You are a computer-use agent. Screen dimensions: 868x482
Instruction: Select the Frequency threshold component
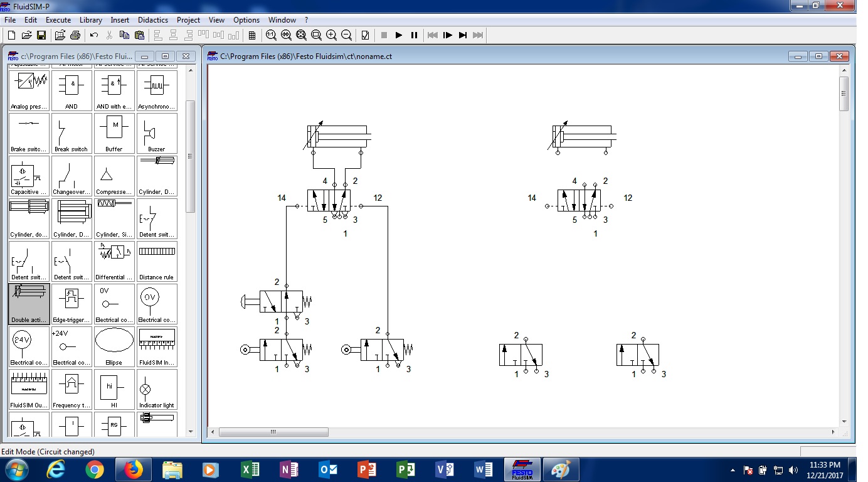click(x=71, y=389)
